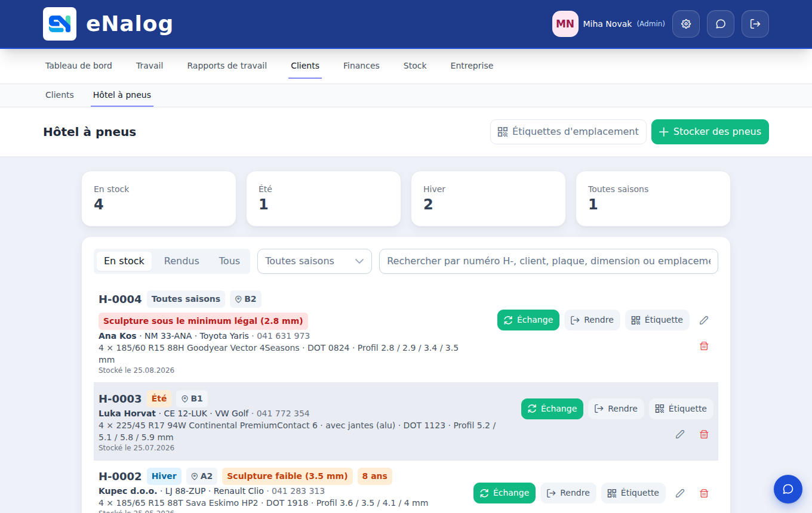Screen dimensions: 812x513
Task: Focus the search field for tires
Action: click(x=549, y=261)
